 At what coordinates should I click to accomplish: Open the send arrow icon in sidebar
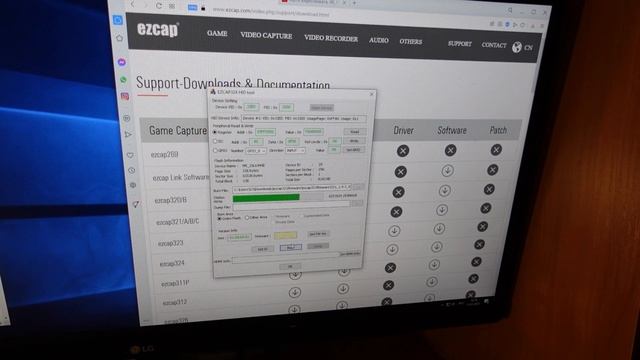click(x=128, y=134)
